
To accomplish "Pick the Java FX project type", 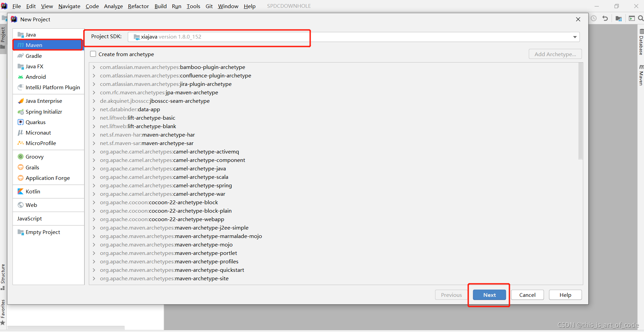I will [x=48, y=66].
